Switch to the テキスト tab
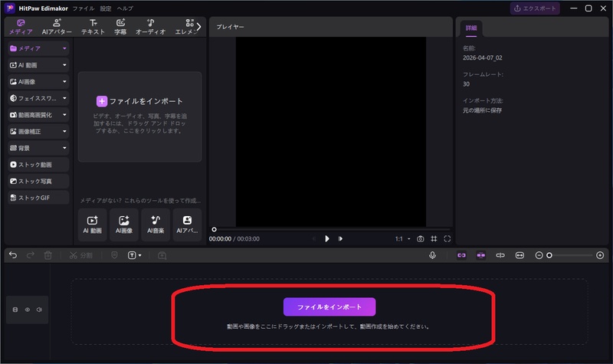This screenshot has height=364, width=613. (93, 27)
